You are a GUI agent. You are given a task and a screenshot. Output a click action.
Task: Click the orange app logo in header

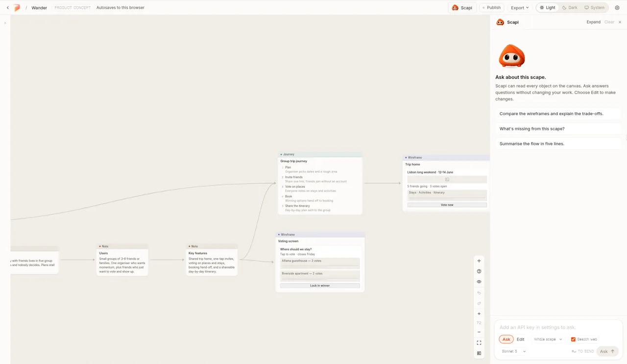[17, 8]
